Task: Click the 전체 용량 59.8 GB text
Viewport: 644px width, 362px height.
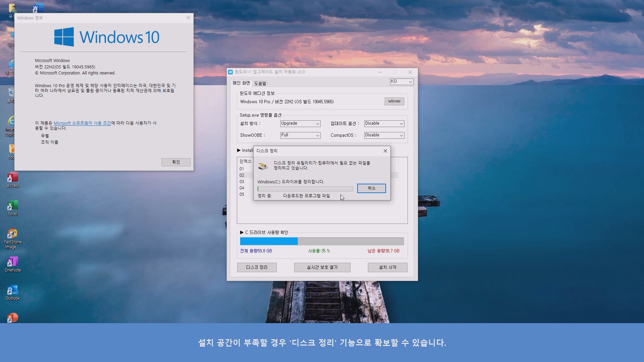Action: click(x=256, y=251)
